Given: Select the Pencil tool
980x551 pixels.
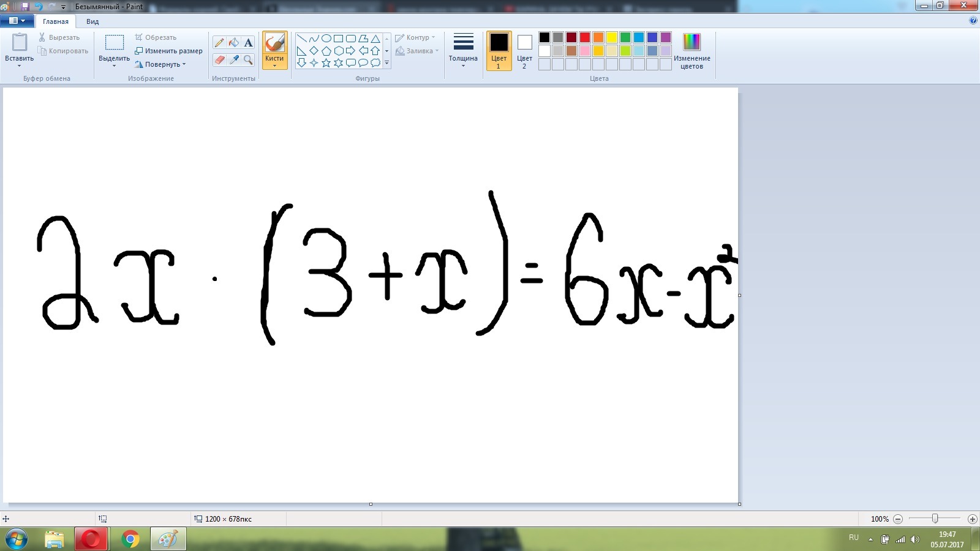Looking at the screenshot, I should [219, 43].
